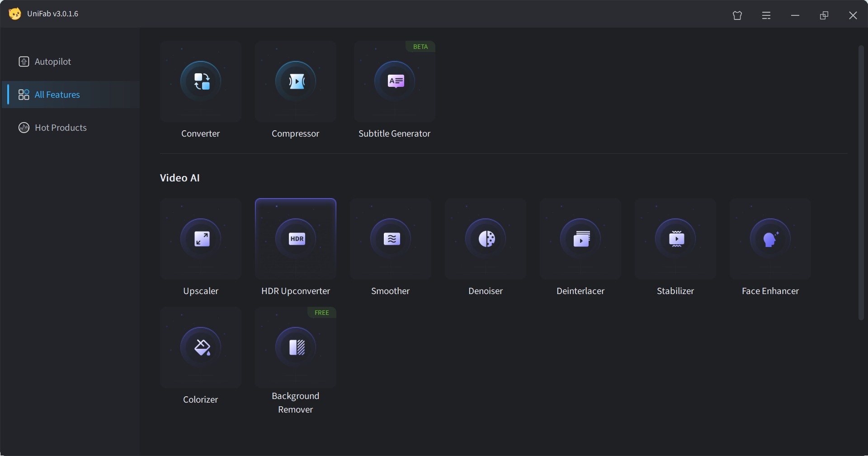Viewport: 868px width, 456px height.
Task: Click the Upscaler label
Action: click(201, 291)
